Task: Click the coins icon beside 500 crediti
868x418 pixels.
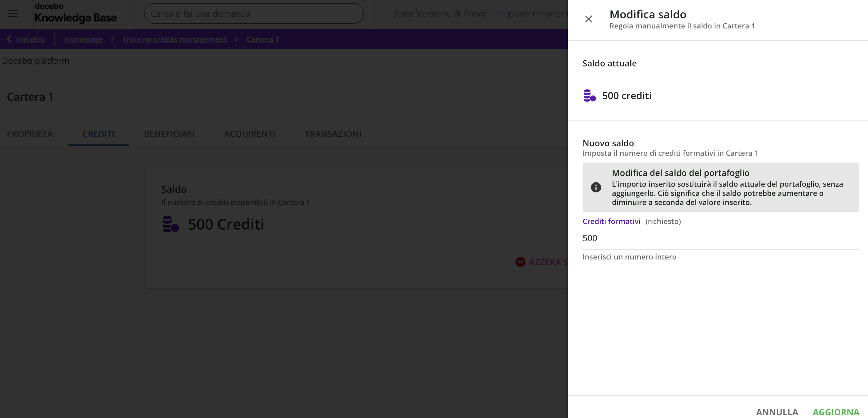Action: [589, 95]
